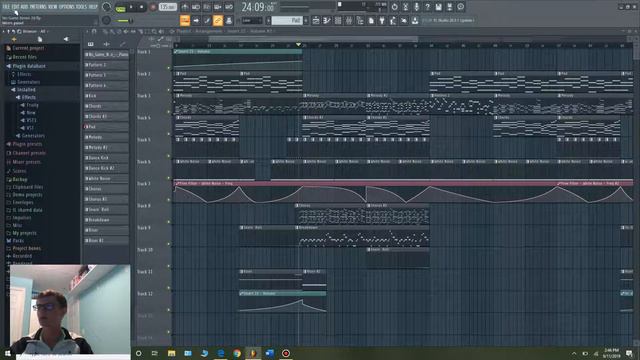
Task: Click the save project icon
Action: [x=438, y=7]
